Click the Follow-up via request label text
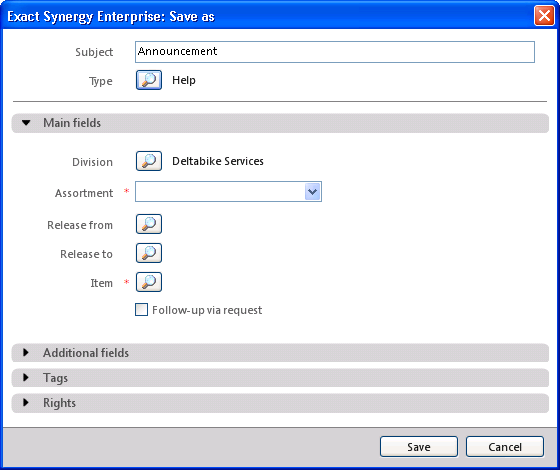This screenshot has width=560, height=470. (207, 310)
